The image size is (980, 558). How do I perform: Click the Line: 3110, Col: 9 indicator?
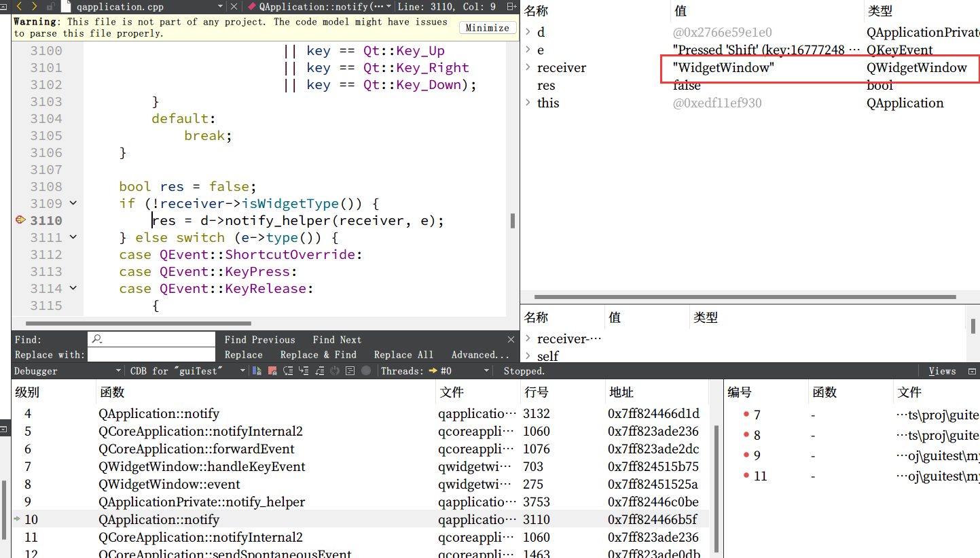(x=446, y=6)
